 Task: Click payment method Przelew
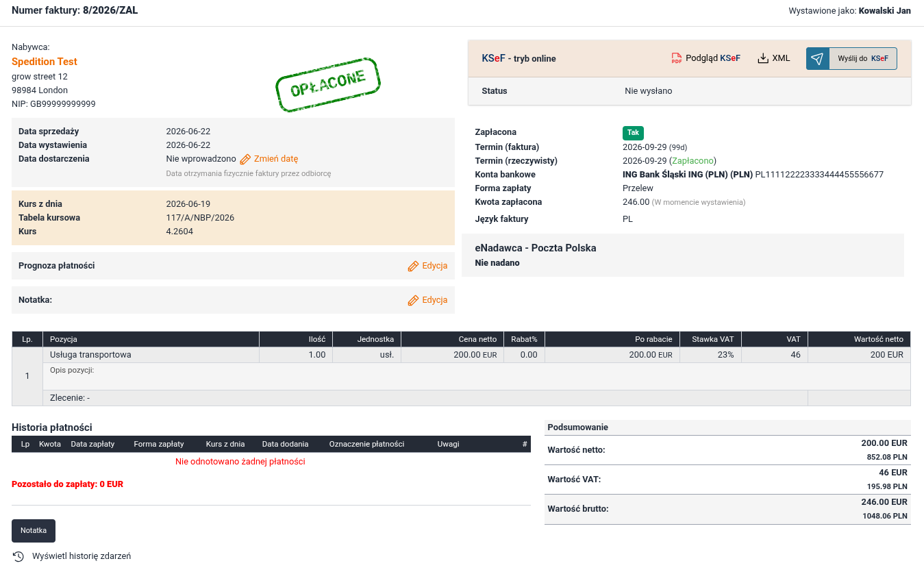pos(638,188)
